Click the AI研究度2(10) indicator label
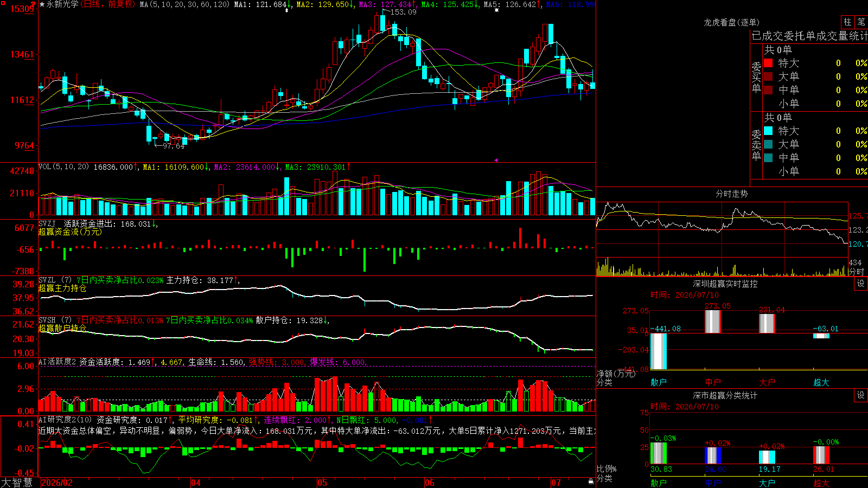The height and width of the screenshot is (488, 868). pyautogui.click(x=65, y=420)
